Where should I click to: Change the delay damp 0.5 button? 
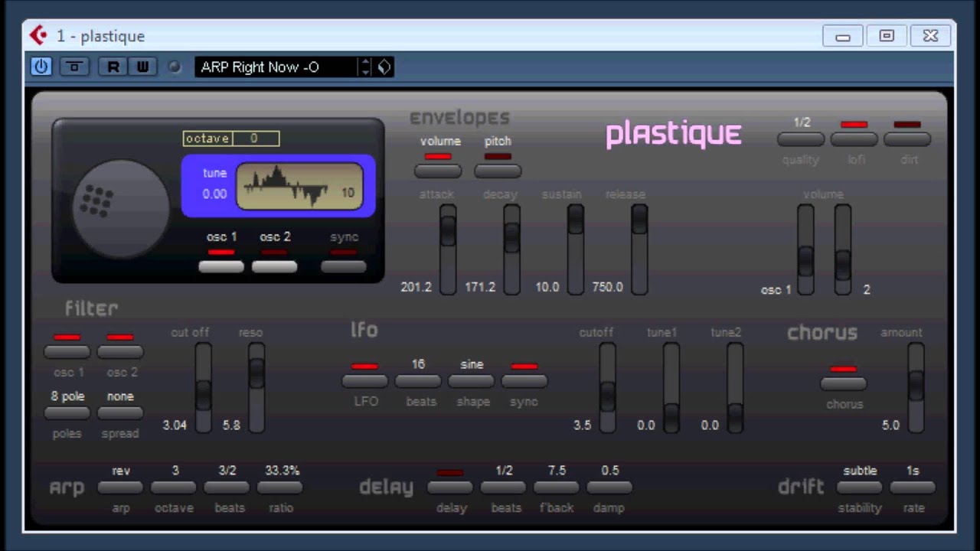tap(609, 487)
